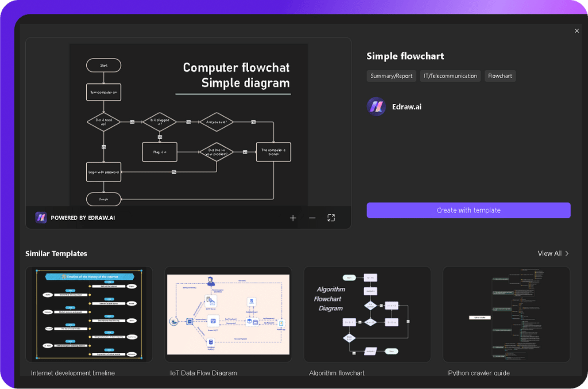The image size is (588, 389).
Task: Open the Internet development timeline template
Action: point(88,314)
